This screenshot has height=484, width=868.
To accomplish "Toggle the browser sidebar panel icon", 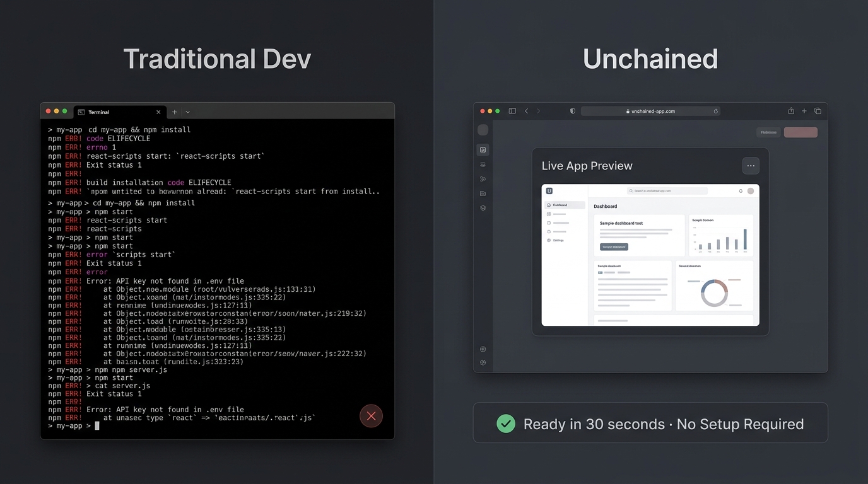I will (512, 111).
